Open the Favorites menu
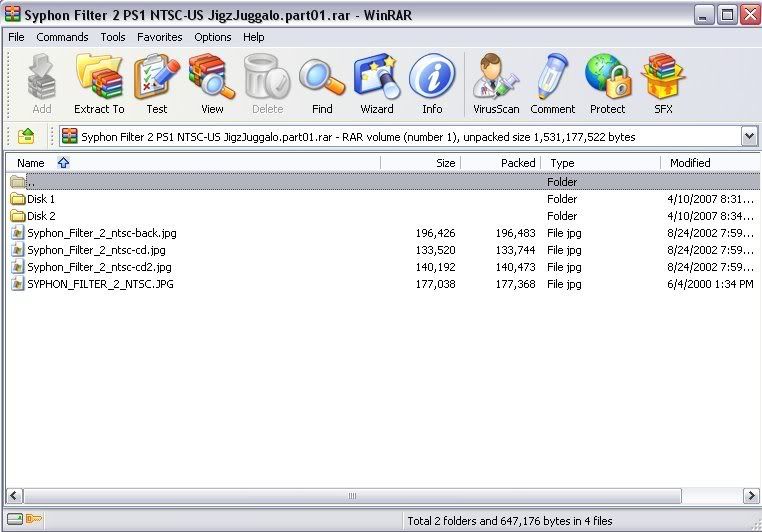 159,37
